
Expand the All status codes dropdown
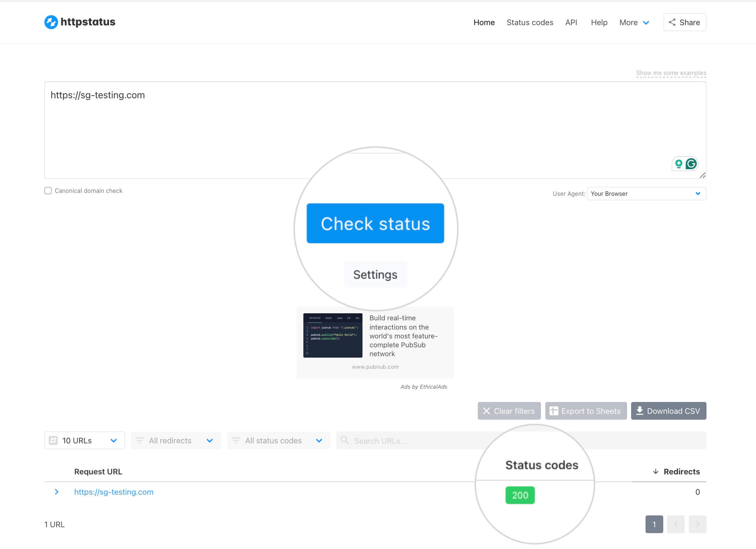pos(276,440)
